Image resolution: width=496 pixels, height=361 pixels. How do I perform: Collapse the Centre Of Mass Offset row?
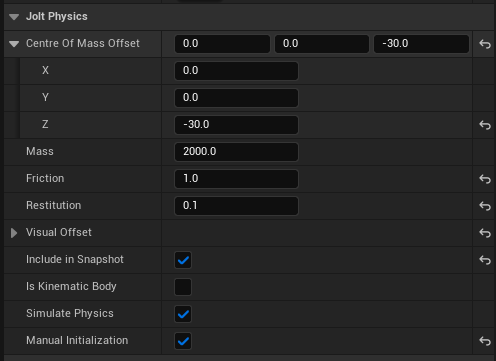click(x=14, y=44)
